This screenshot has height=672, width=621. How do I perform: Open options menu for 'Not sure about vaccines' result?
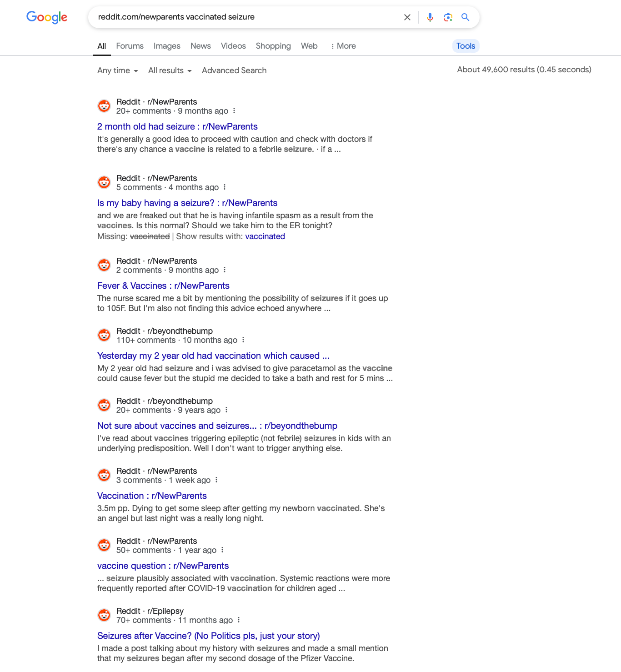click(226, 410)
